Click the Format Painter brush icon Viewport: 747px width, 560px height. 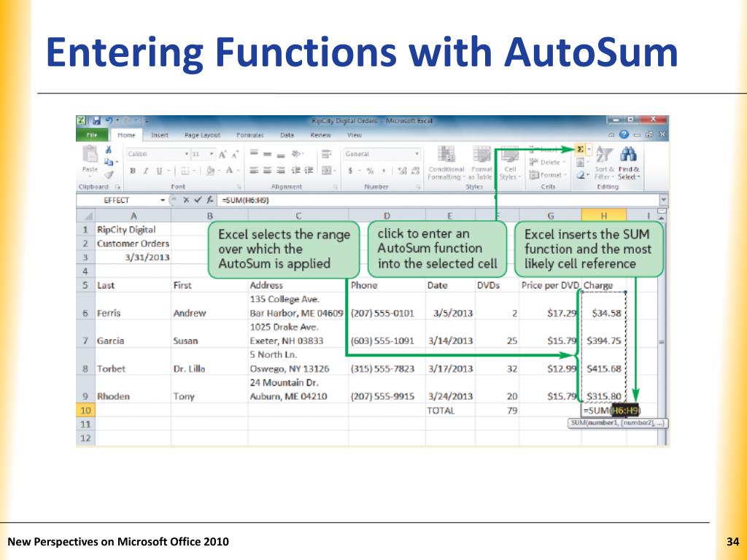[x=109, y=175]
